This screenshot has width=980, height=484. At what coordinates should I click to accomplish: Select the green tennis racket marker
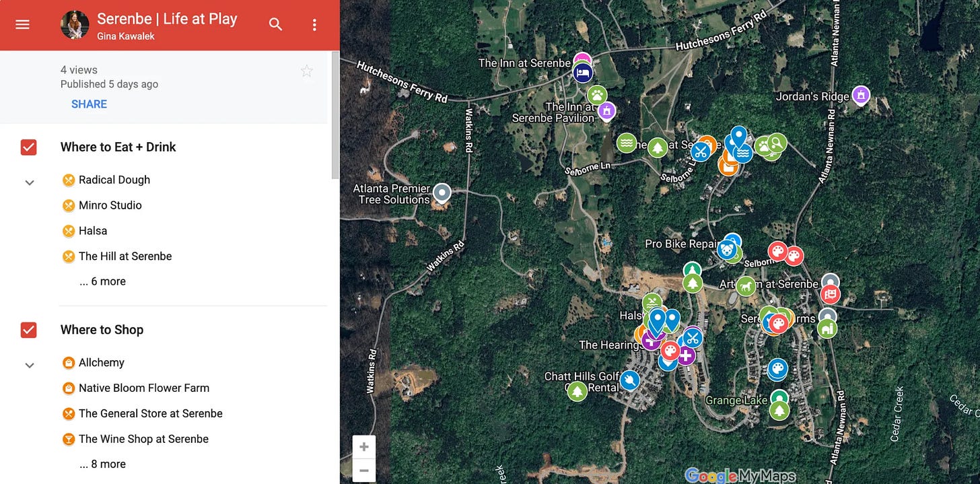click(777, 143)
